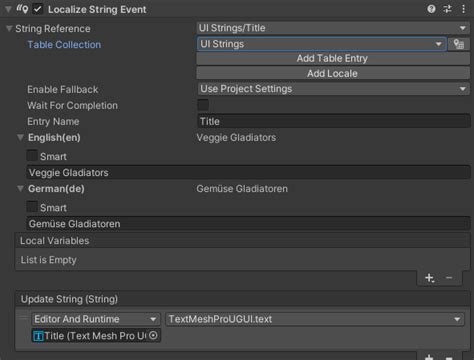
Task: Click the Text Mesh Pro object icon
Action: click(x=38, y=336)
